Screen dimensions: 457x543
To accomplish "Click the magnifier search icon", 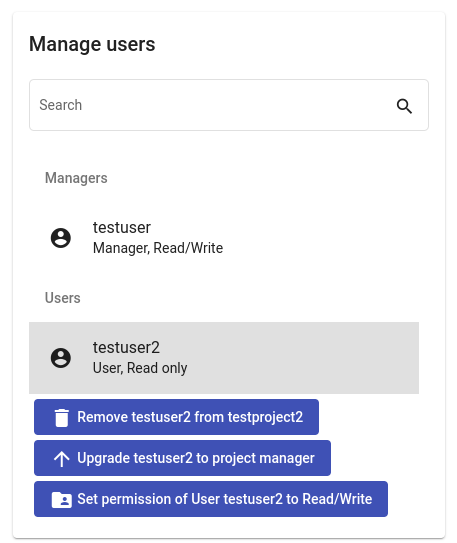I will (x=404, y=106).
